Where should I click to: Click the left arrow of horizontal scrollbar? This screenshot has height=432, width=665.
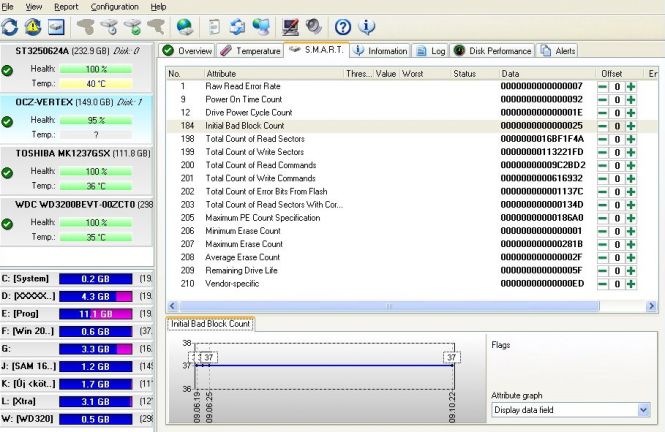[172, 306]
